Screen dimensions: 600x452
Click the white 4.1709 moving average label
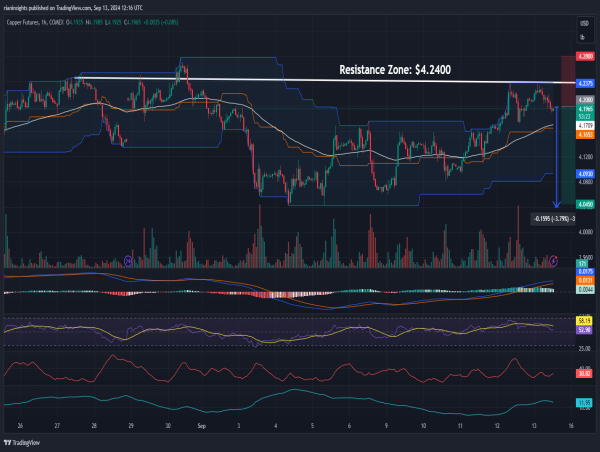(x=585, y=126)
